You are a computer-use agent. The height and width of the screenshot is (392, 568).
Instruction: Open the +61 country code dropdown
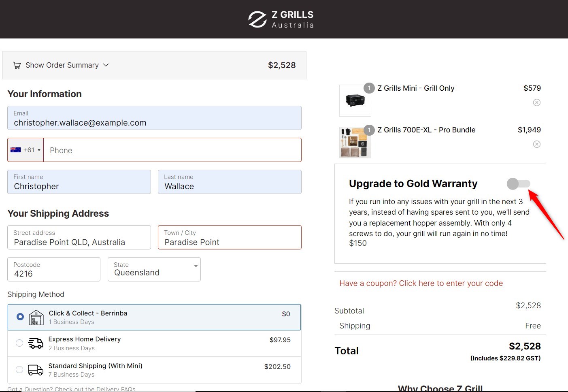click(x=26, y=150)
